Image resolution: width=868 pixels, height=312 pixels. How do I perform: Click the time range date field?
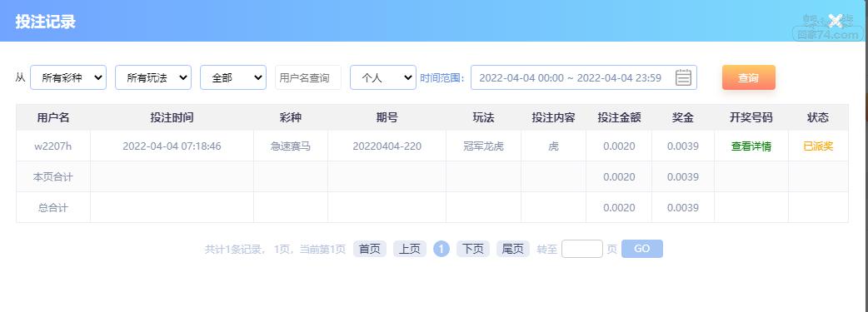[x=583, y=77]
